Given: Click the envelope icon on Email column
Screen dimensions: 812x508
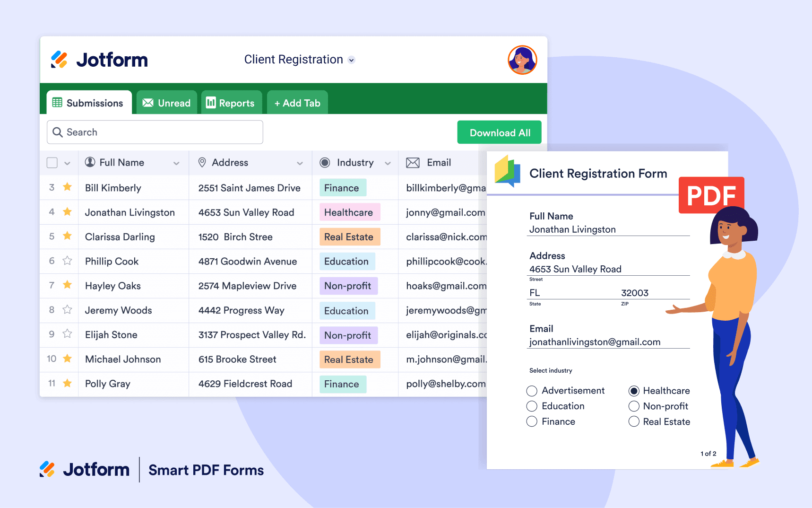Looking at the screenshot, I should tap(413, 162).
